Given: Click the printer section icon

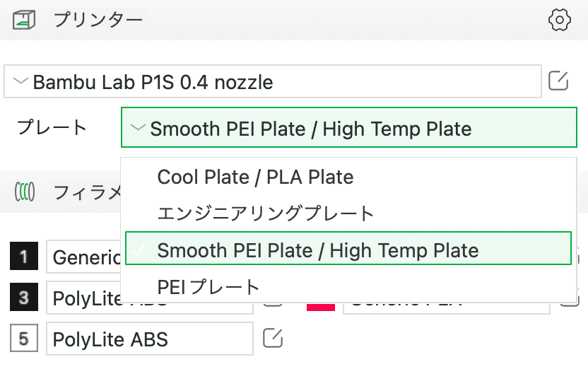Looking at the screenshot, I should [24, 20].
